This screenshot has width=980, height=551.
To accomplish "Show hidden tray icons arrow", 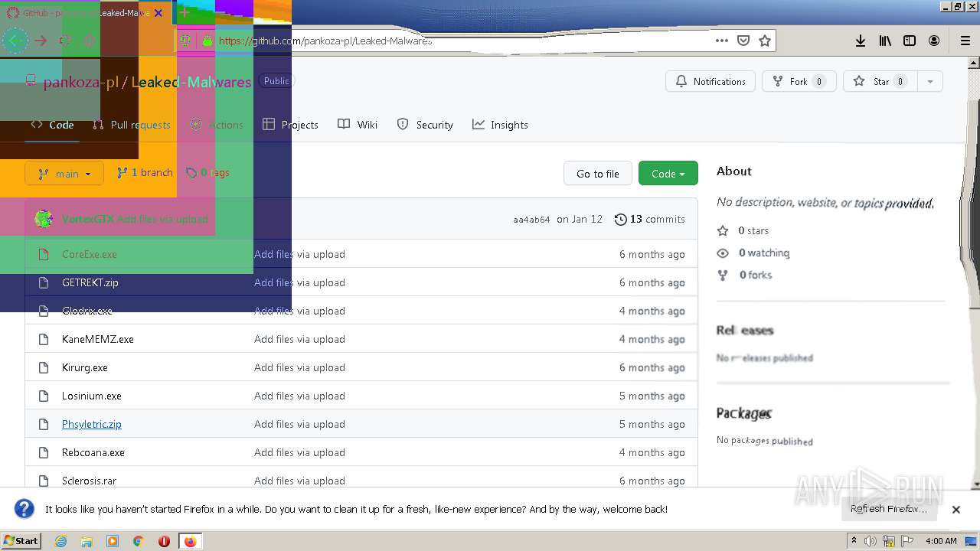I will point(854,541).
